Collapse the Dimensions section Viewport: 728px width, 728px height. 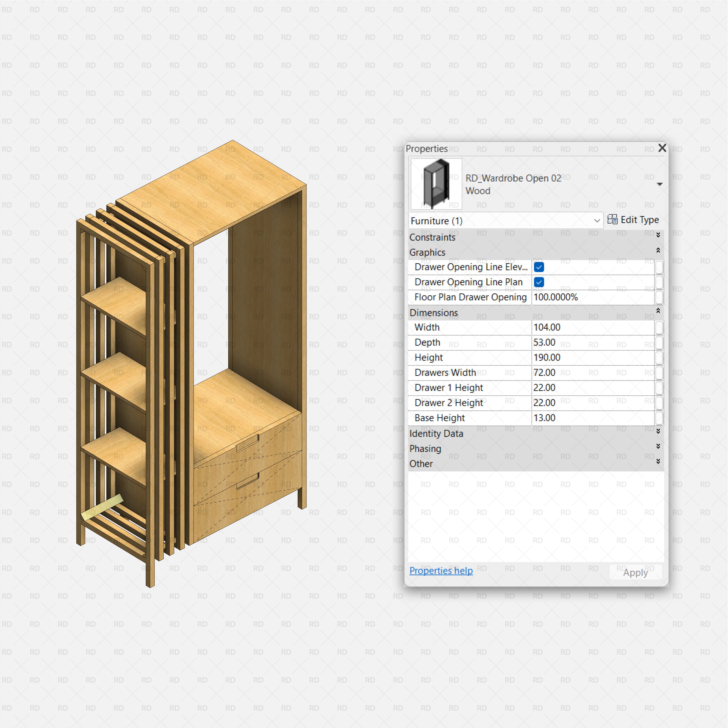[658, 311]
